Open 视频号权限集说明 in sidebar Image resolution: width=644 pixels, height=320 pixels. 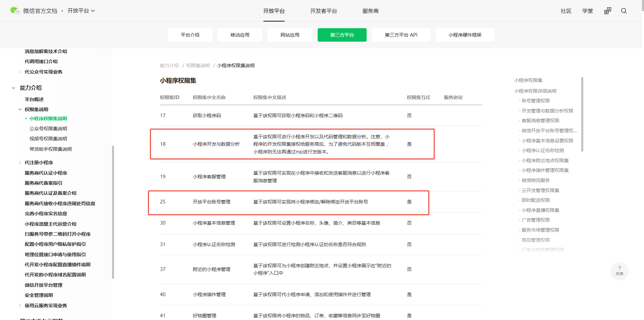[x=48, y=139]
